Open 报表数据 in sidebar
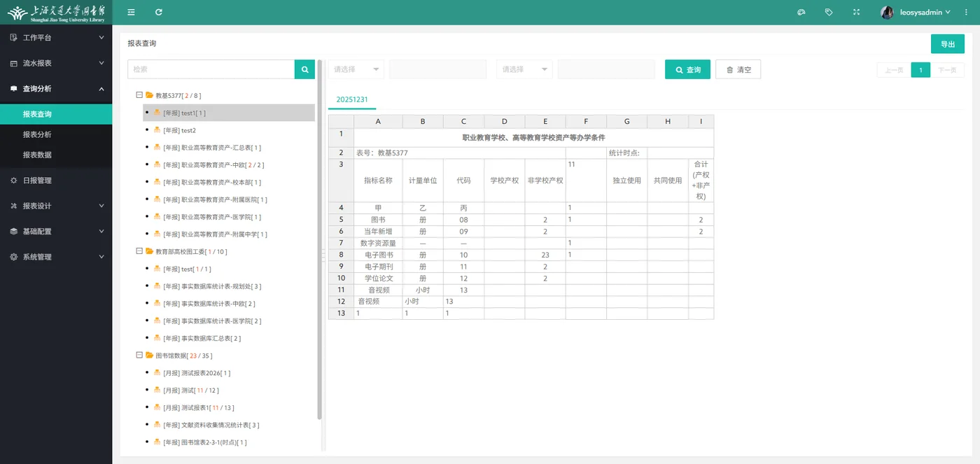Viewport: 980px width, 464px height. pos(56,155)
